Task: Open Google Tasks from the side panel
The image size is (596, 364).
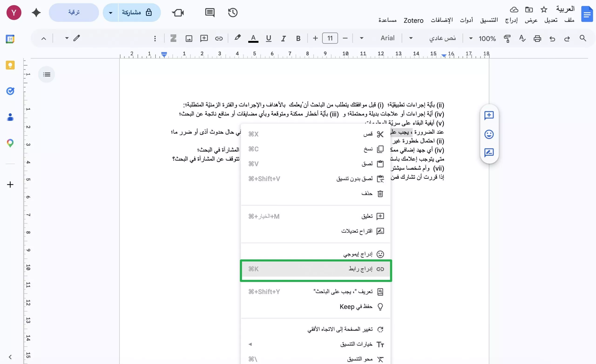Action: click(10, 91)
